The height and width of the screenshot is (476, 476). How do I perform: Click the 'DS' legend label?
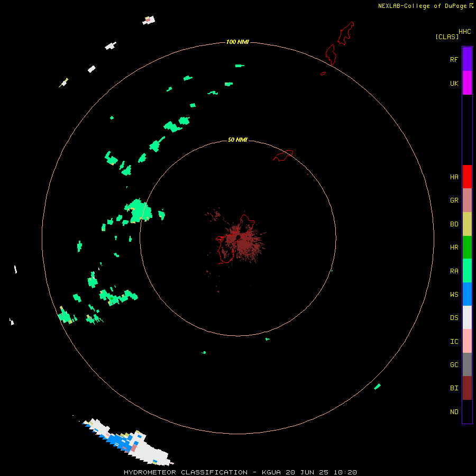point(454,318)
